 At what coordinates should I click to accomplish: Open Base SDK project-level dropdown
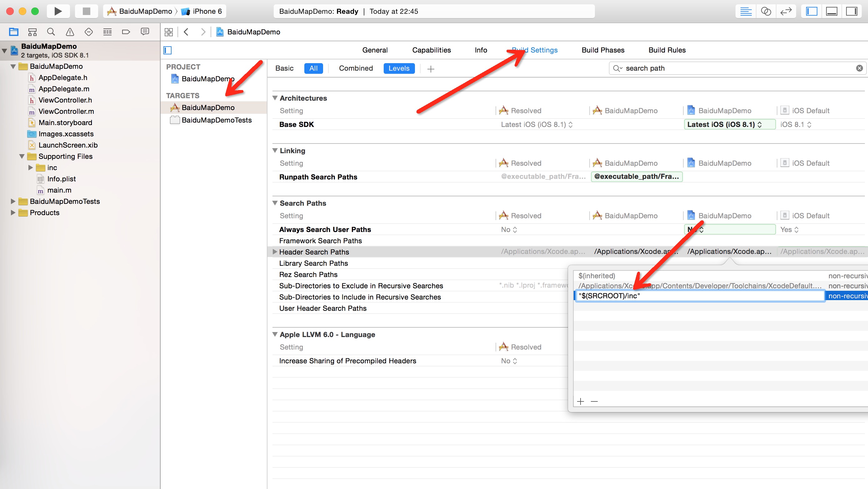pyautogui.click(x=730, y=124)
